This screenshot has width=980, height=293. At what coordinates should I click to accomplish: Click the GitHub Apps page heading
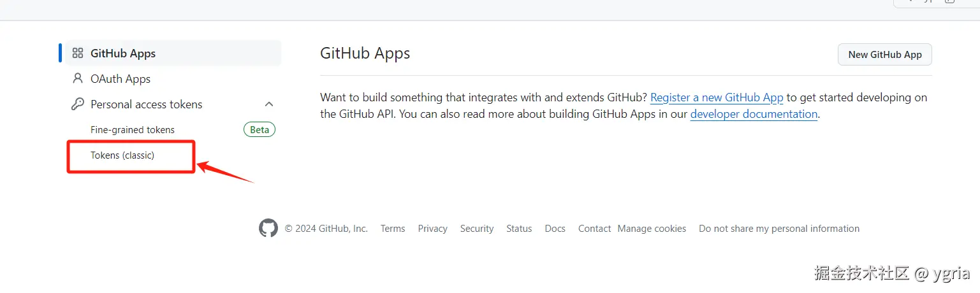coord(365,54)
